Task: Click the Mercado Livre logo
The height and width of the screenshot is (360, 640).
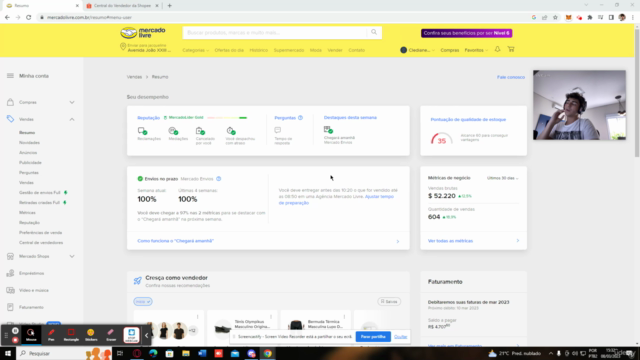Action: click(143, 33)
